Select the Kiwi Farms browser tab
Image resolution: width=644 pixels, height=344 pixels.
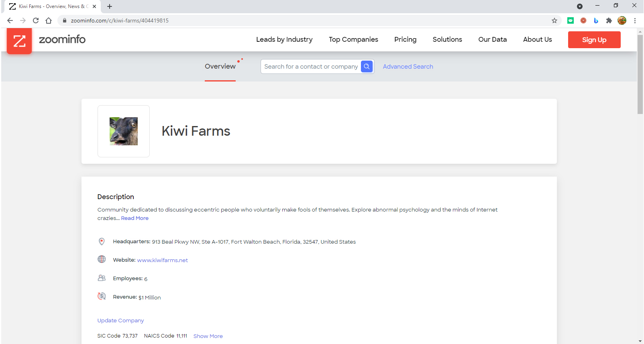[x=52, y=6]
